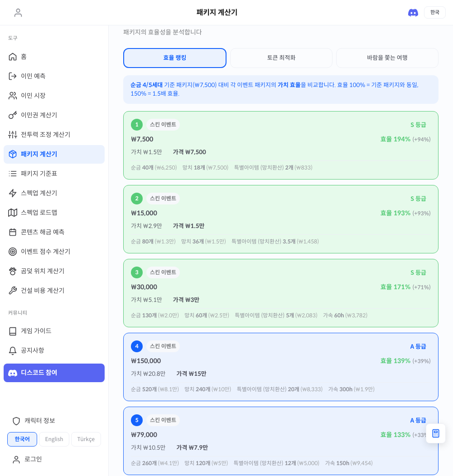Viewport: 453px width, 476px height.
Task: Click the shield icon beside 캐릭터 정보
Action: 16,421
